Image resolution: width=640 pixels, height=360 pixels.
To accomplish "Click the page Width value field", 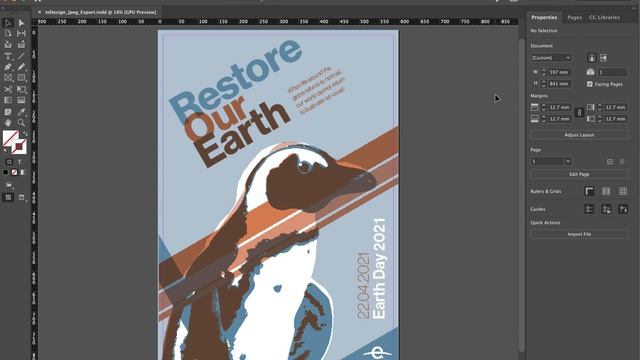I will coord(560,72).
